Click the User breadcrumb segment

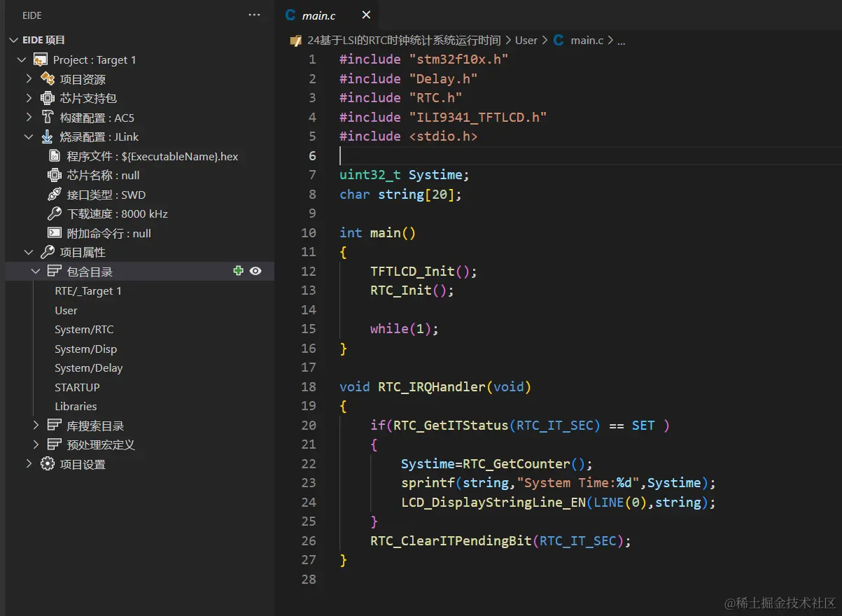pos(526,41)
